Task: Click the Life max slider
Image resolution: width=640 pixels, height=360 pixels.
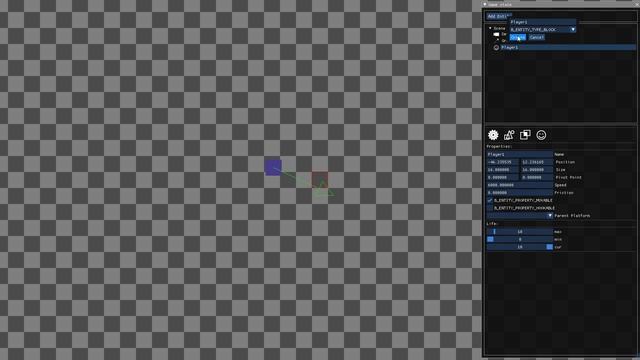Action: coord(520,231)
